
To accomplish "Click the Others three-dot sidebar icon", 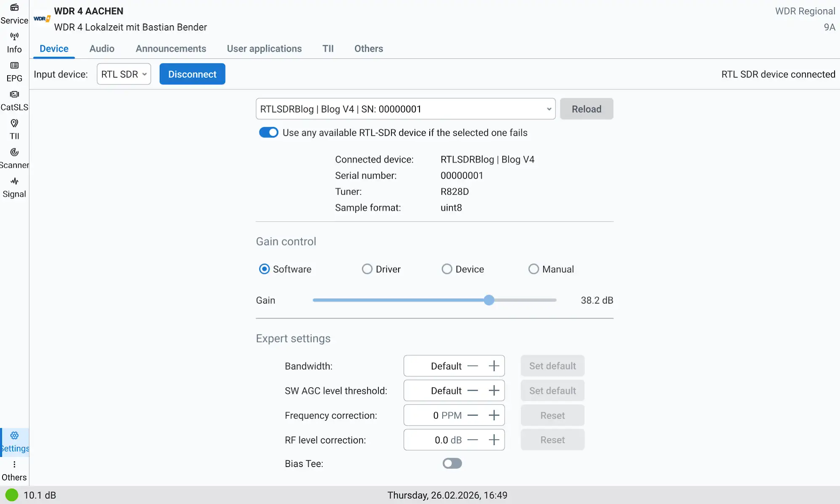I will tap(14, 464).
